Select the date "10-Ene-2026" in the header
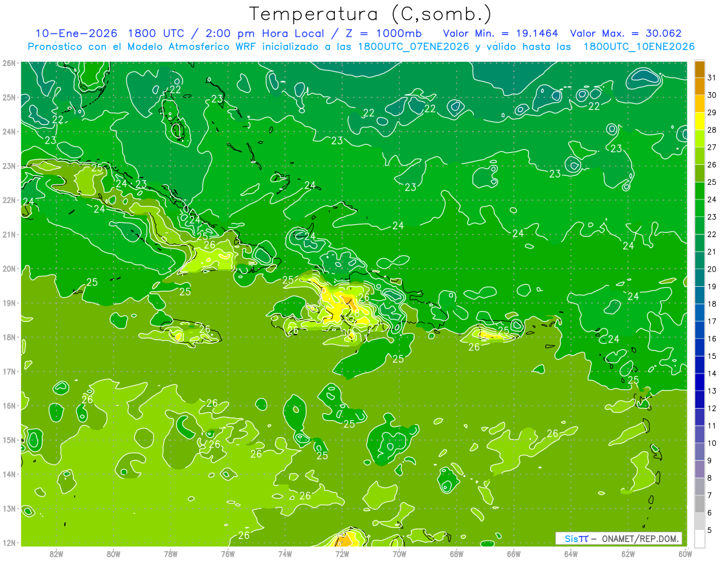Screen dimensions: 728x562 click(x=75, y=33)
